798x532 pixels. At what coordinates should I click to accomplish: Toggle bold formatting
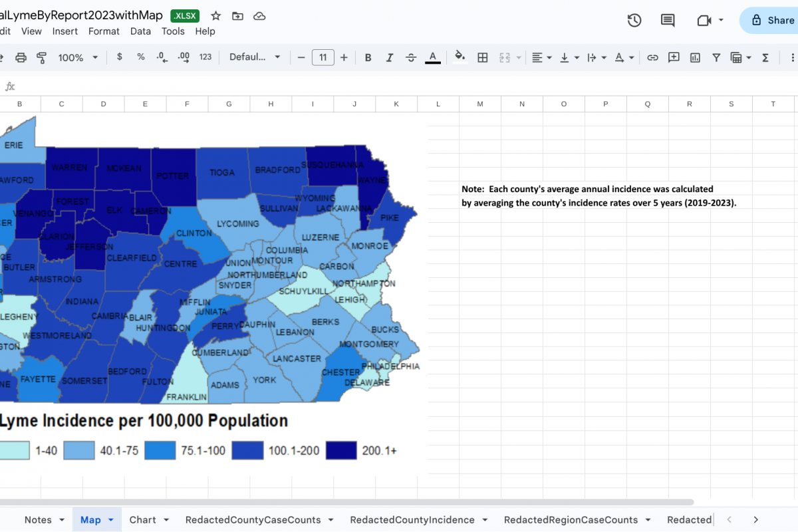tap(368, 58)
